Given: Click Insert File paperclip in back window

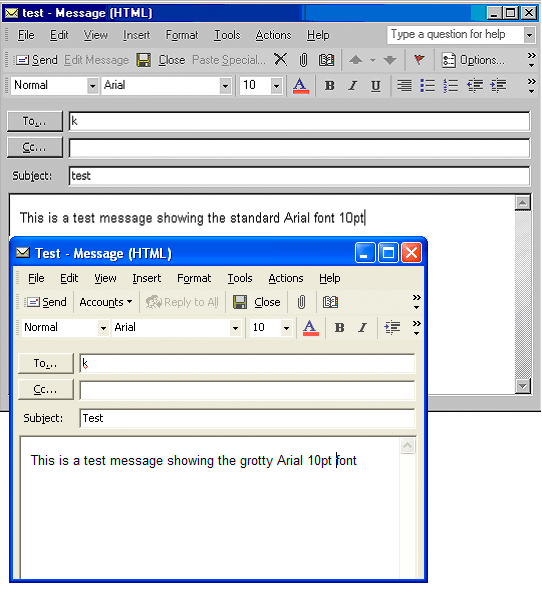Looking at the screenshot, I should tap(303, 60).
